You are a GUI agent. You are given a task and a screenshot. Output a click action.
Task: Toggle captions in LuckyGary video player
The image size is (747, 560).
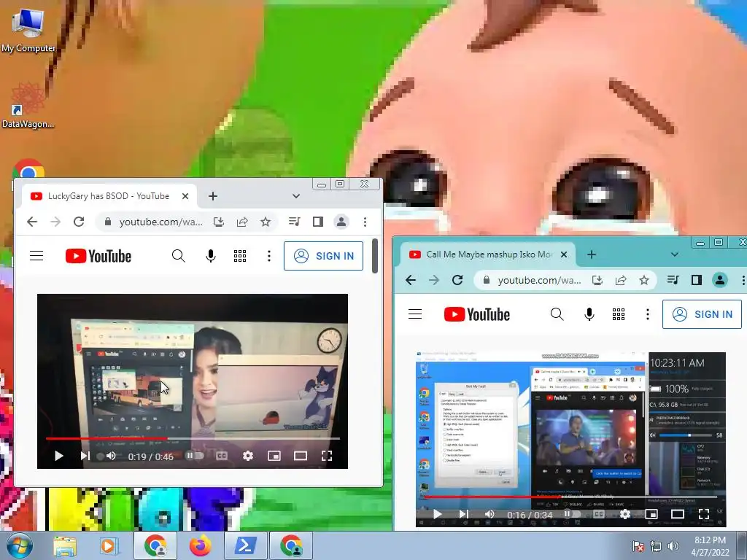click(222, 456)
